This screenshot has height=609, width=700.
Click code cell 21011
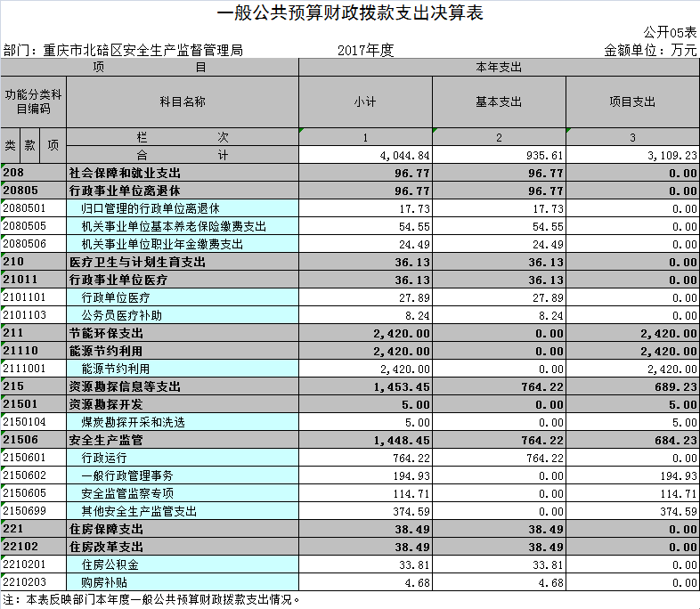coord(34,280)
